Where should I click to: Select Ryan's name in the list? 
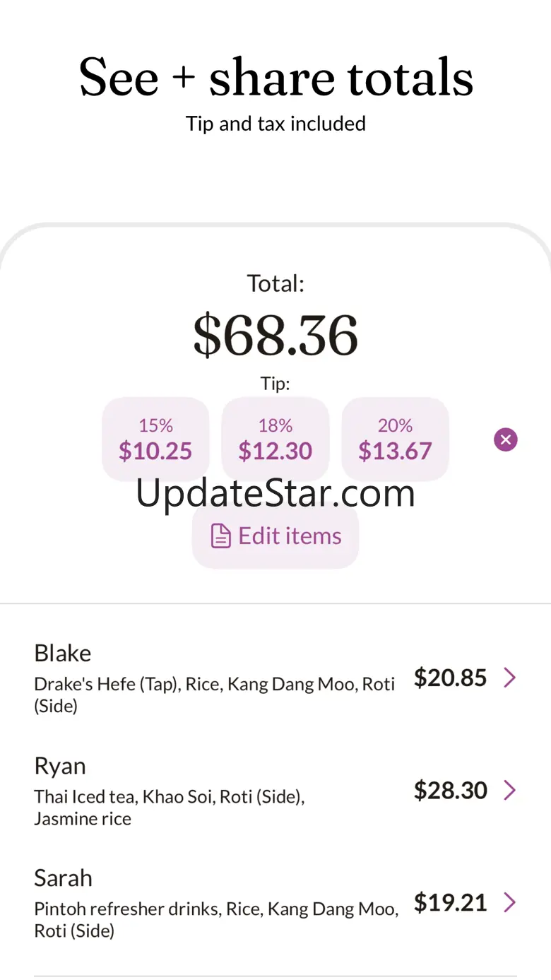tap(60, 766)
